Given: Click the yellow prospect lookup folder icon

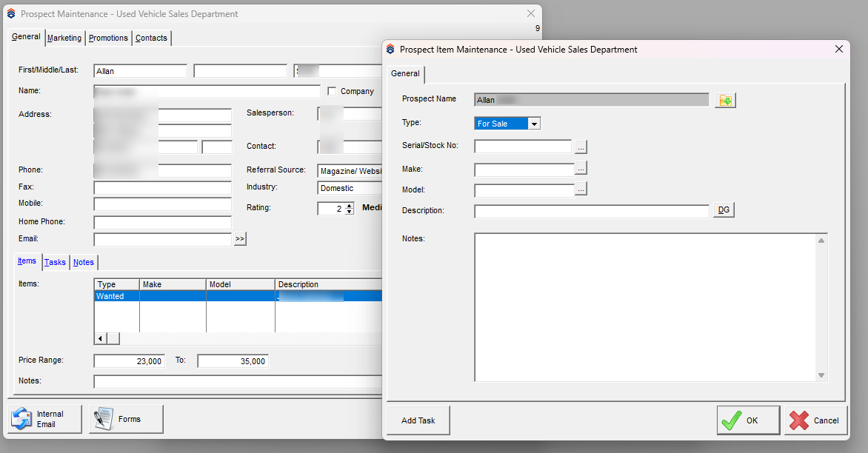Looking at the screenshot, I should coord(725,100).
